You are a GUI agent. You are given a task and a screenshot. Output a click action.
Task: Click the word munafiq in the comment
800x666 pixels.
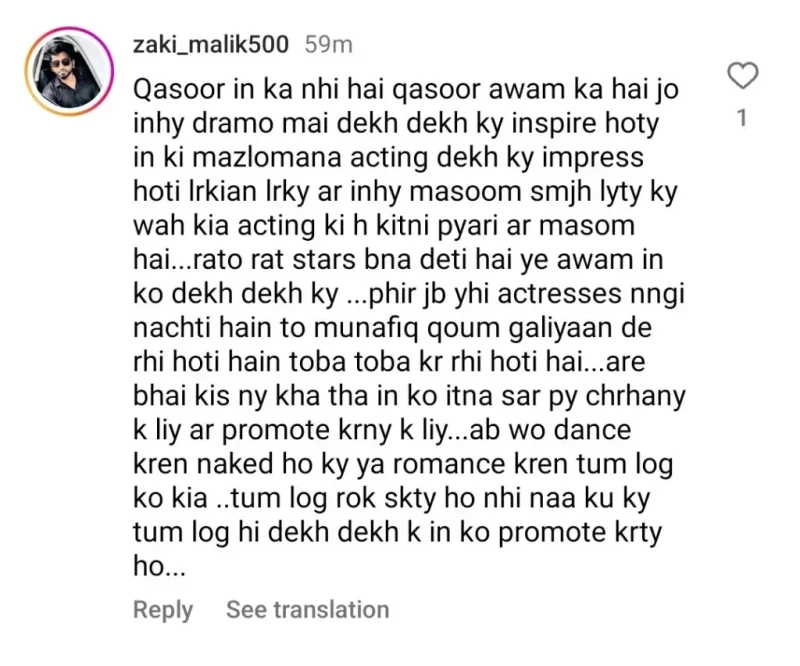(366, 328)
